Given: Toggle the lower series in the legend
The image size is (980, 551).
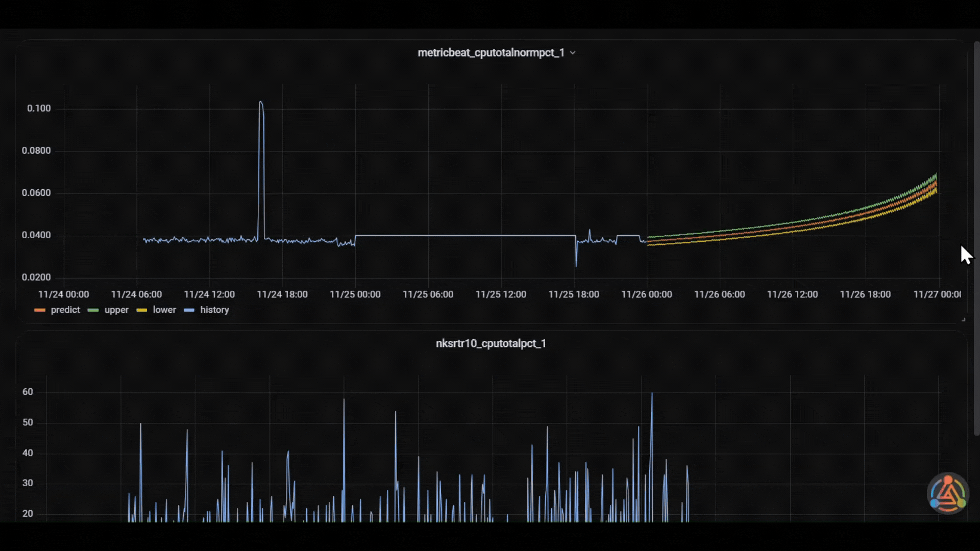Looking at the screenshot, I should coord(164,310).
